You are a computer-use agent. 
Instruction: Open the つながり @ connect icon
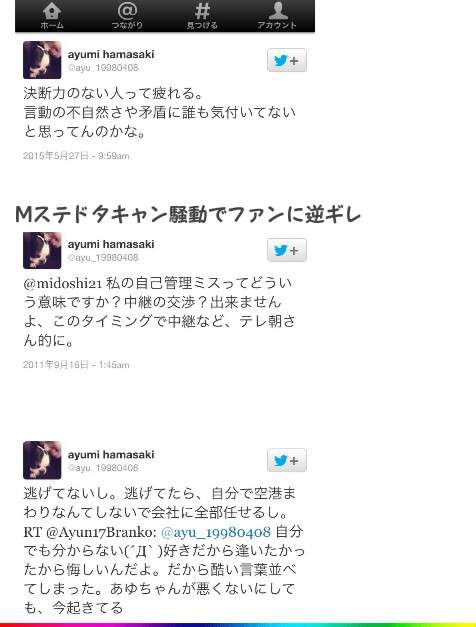point(127,16)
